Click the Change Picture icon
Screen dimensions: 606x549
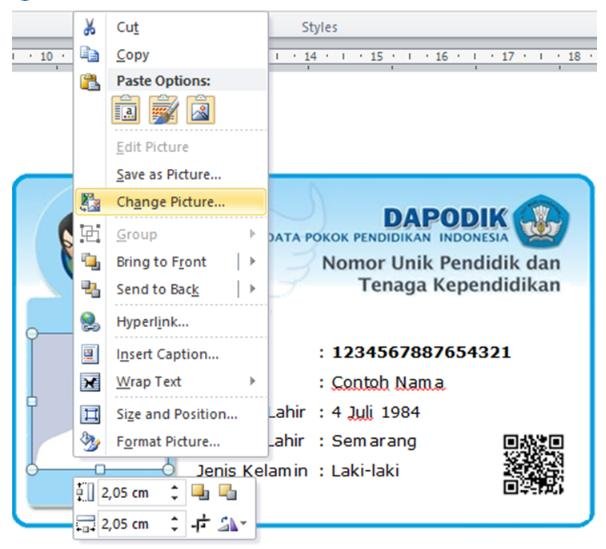click(90, 202)
